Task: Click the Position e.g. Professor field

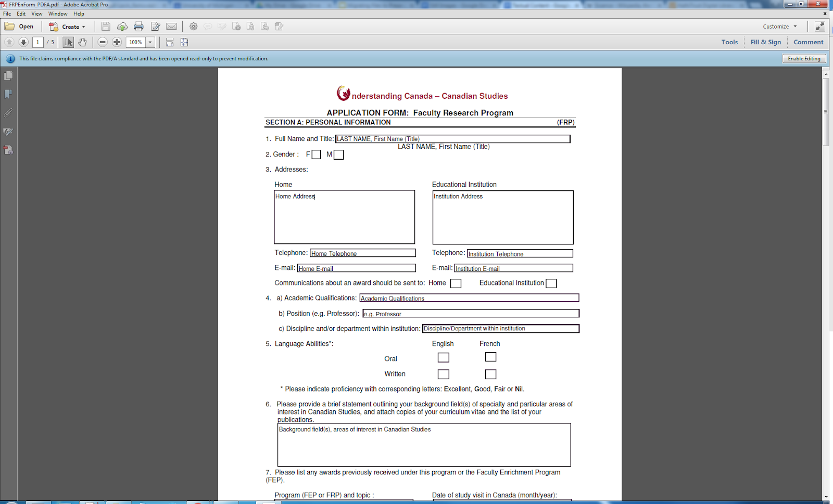Action: pyautogui.click(x=471, y=313)
